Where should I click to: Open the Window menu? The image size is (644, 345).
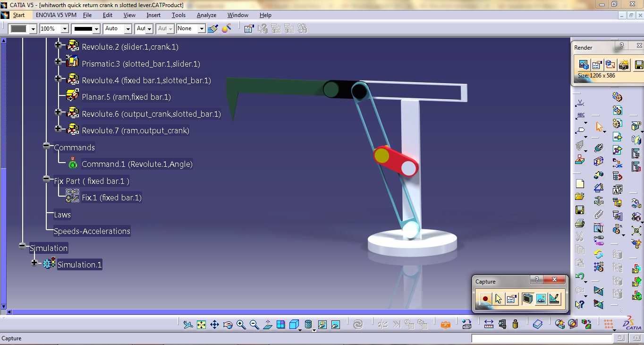click(237, 15)
